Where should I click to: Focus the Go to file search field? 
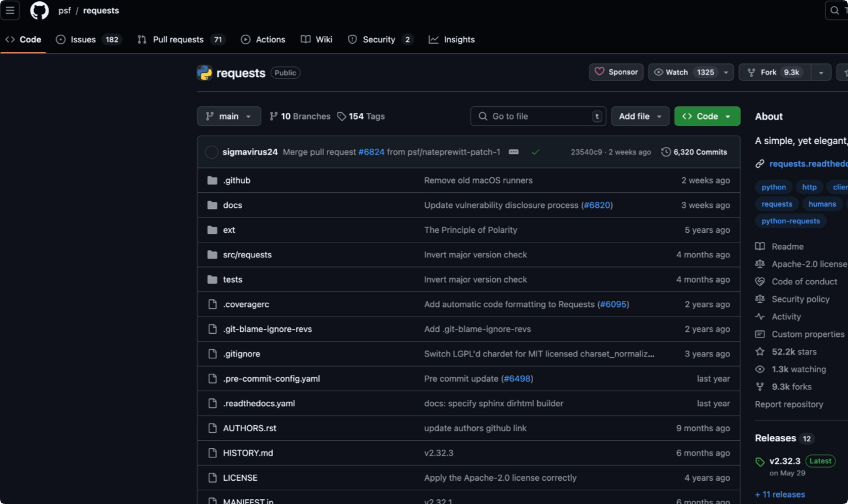[x=538, y=116]
